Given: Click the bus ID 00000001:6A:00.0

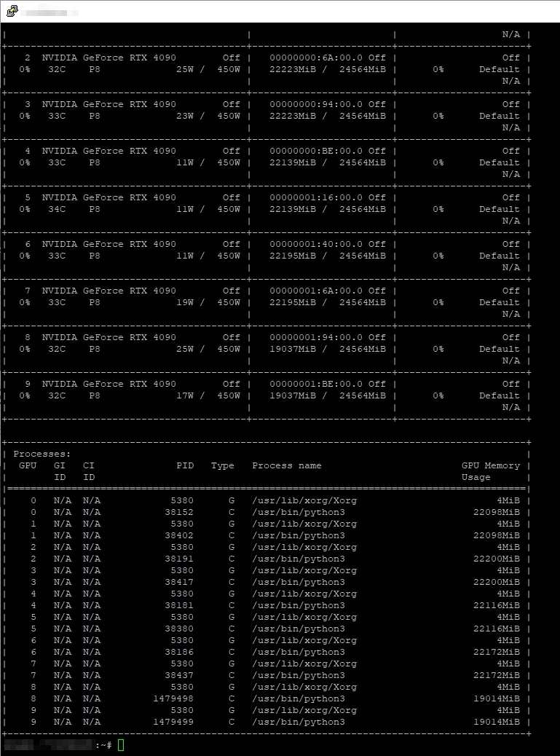Looking at the screenshot, I should pyautogui.click(x=316, y=291).
